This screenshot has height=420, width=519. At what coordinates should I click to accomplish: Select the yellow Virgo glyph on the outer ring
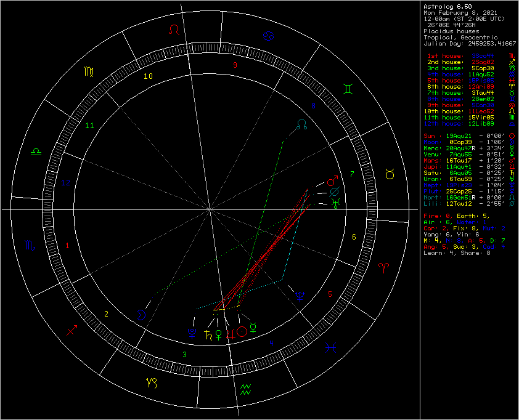(89, 71)
